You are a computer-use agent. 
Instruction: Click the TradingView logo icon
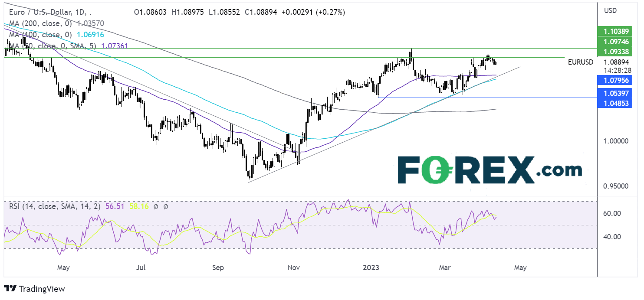(10, 289)
